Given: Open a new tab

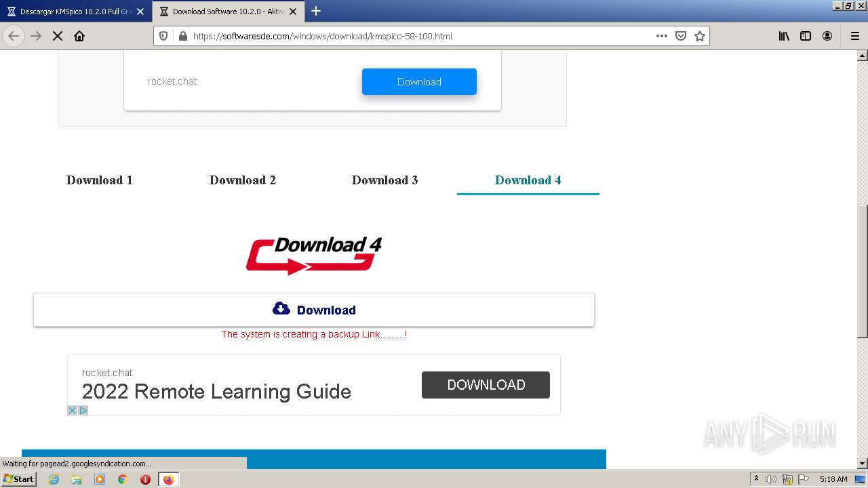Looking at the screenshot, I should tap(316, 11).
